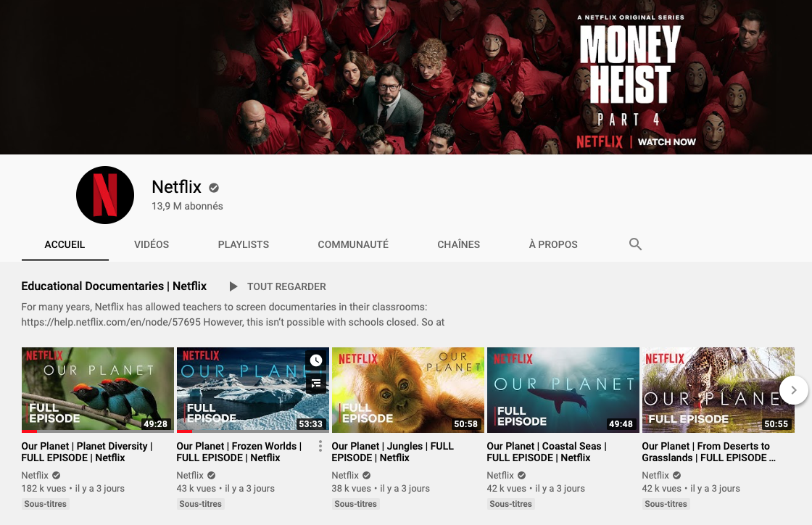Open the "Educational Documentaries | Netflix" playlist title
The image size is (812, 525).
click(114, 286)
